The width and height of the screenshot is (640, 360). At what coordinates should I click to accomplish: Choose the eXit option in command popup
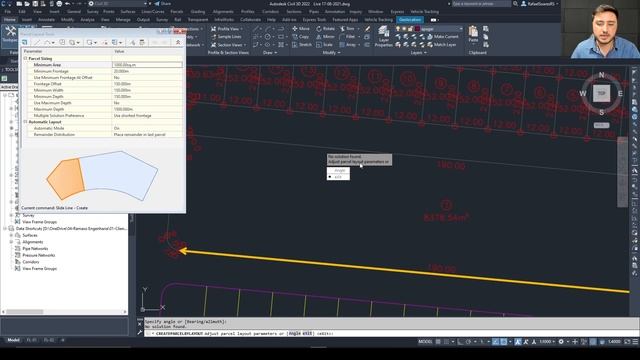[x=338, y=177]
